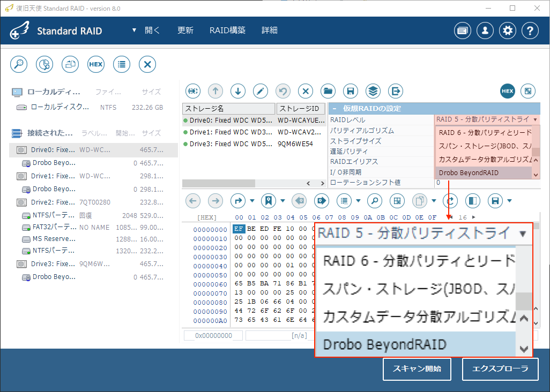The height and width of the screenshot is (392, 550).
Task: Click the スキャン開始 button
Action: pos(417,369)
